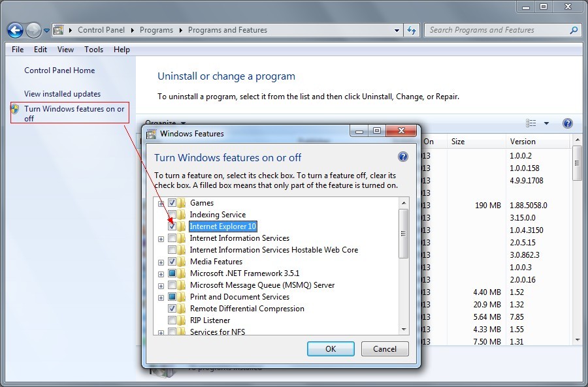Tick the Internet Information Services checkbox
588x387 pixels.
tap(172, 238)
